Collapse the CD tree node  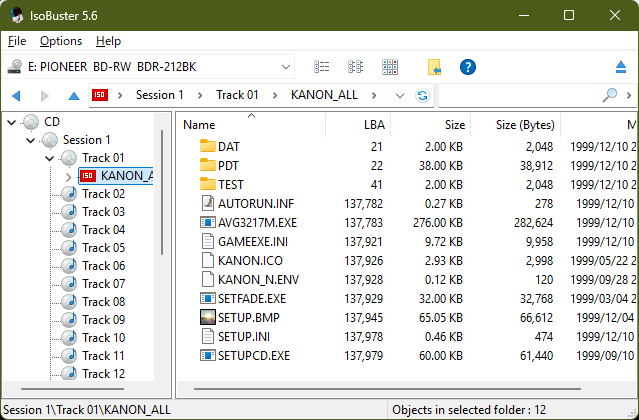click(x=12, y=122)
